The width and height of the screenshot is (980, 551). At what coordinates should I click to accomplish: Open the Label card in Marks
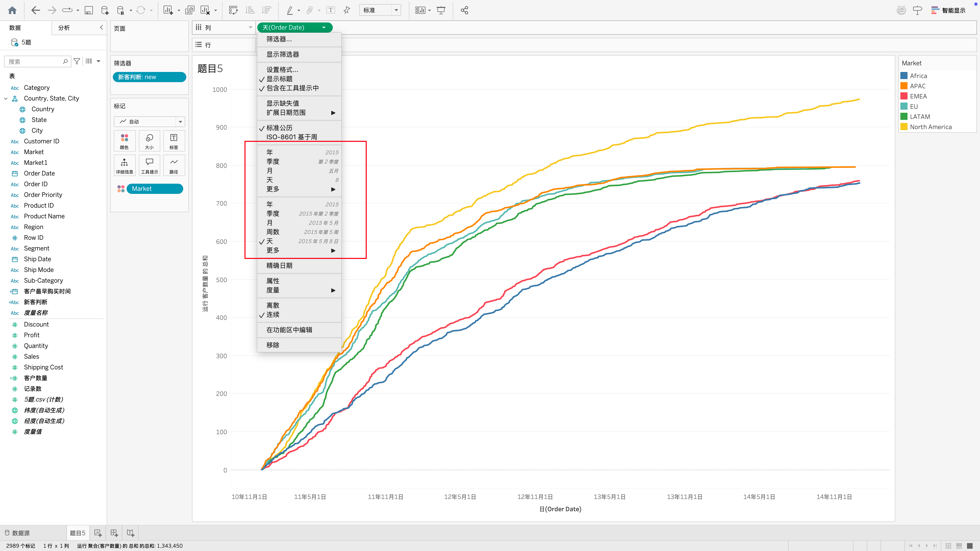[174, 141]
